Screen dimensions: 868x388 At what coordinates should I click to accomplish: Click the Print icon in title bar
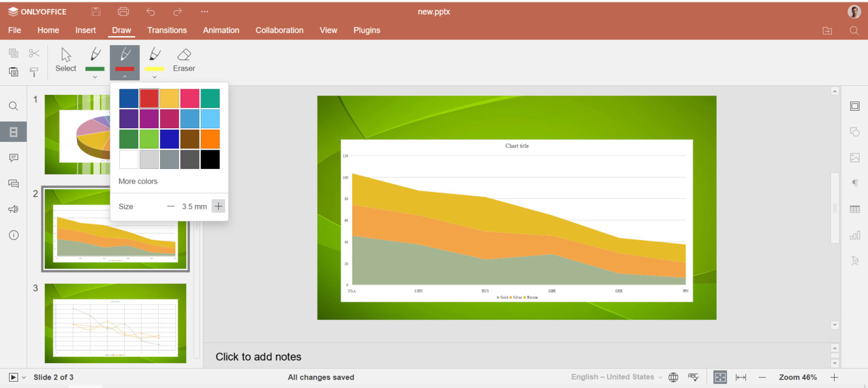tap(123, 12)
